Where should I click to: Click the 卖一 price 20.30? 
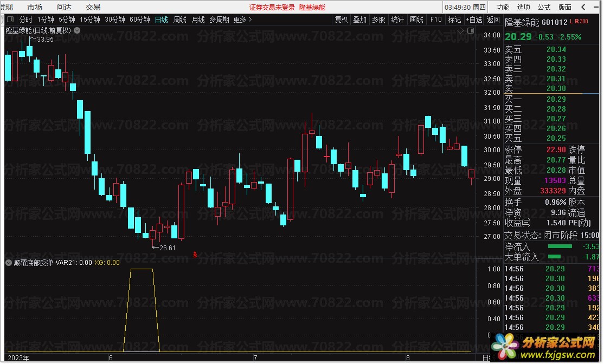point(556,88)
